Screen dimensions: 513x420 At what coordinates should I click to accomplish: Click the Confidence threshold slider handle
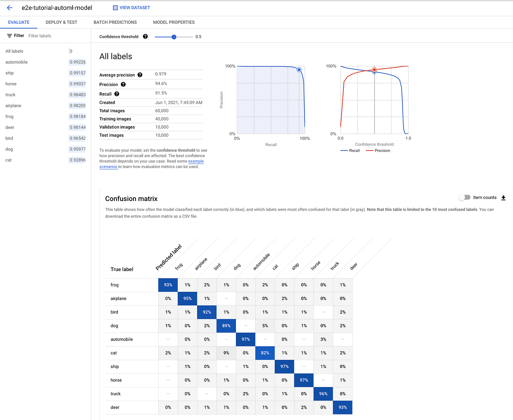[x=174, y=37]
